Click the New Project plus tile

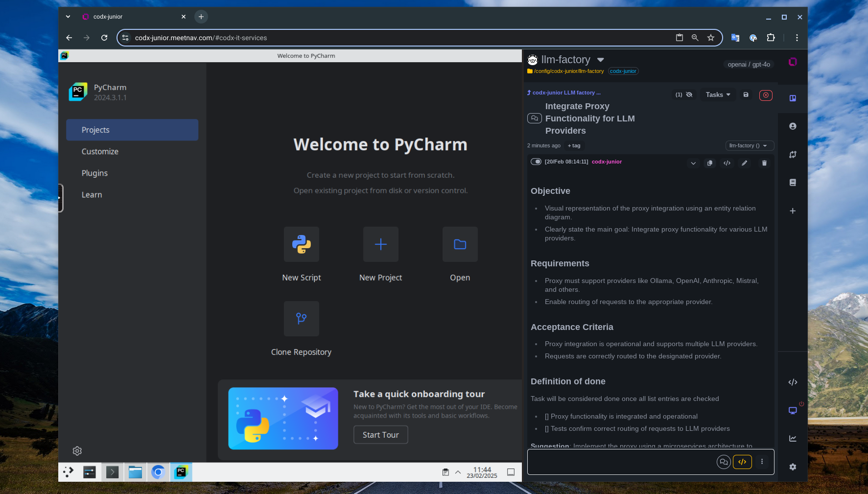(381, 244)
